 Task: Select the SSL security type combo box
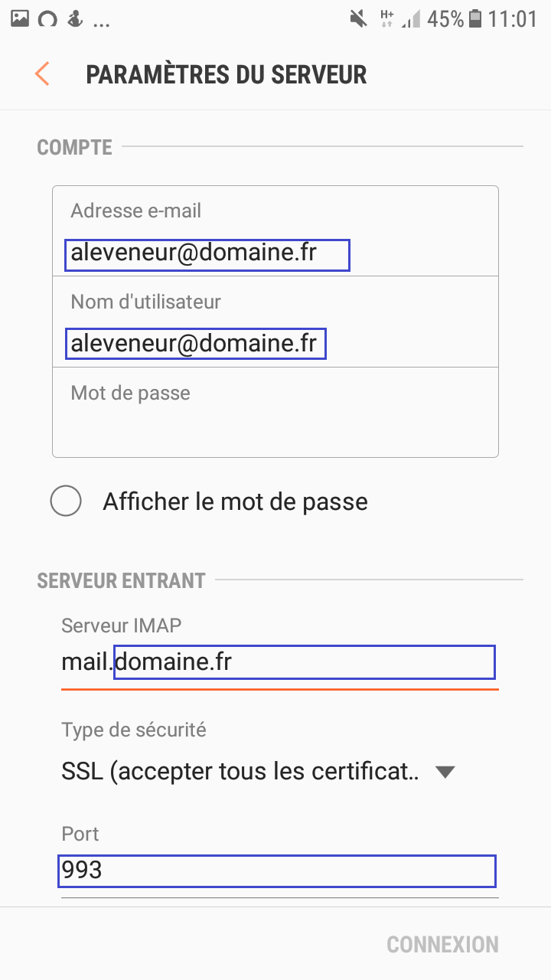(x=259, y=772)
